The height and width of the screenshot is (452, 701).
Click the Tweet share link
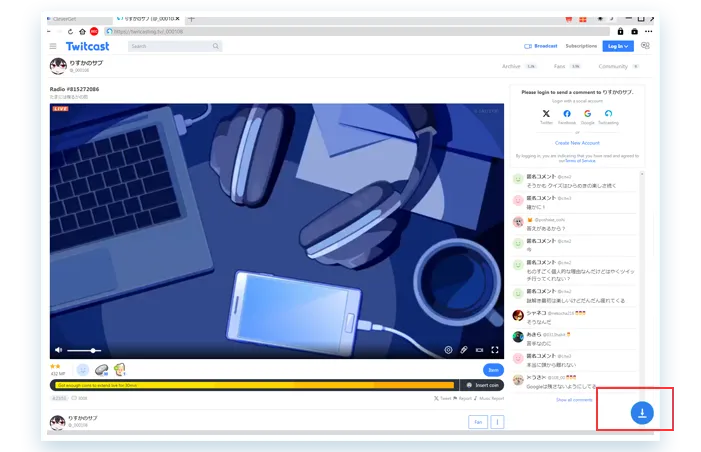(442, 398)
